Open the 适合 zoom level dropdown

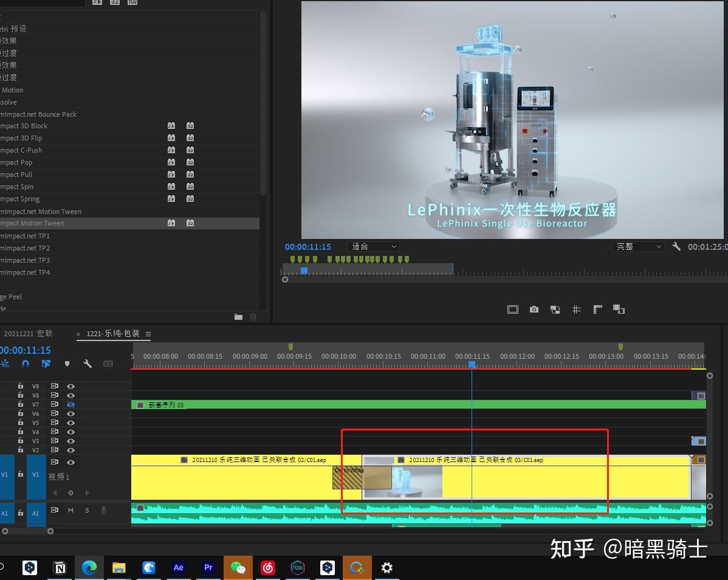tap(374, 247)
